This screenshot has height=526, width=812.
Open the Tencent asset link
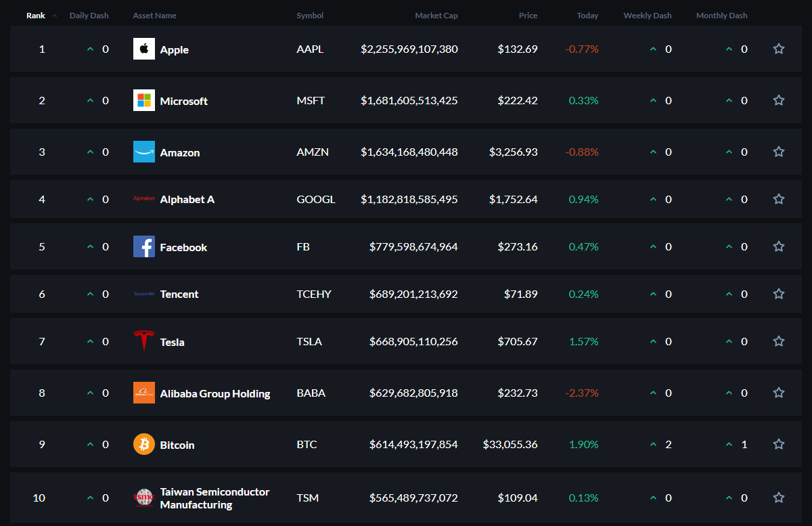click(x=179, y=294)
